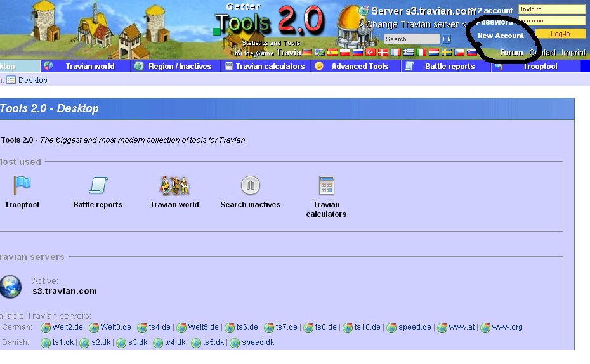Click the French flag icon

coord(396,52)
